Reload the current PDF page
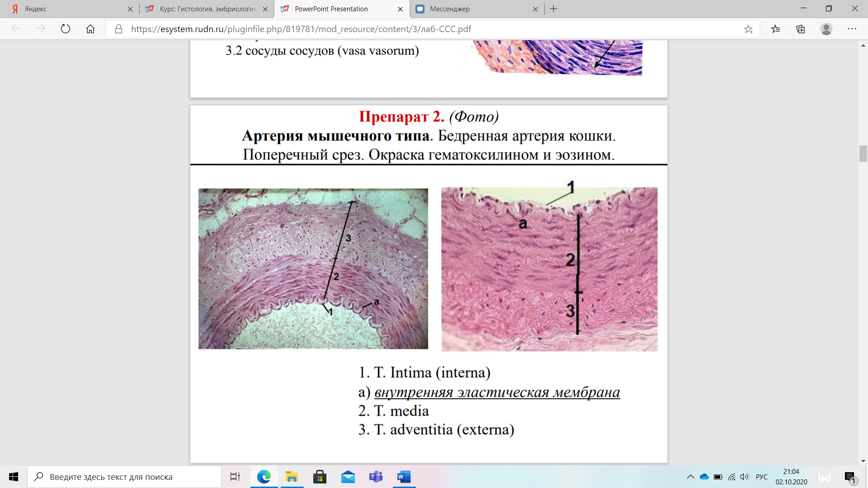 point(66,29)
